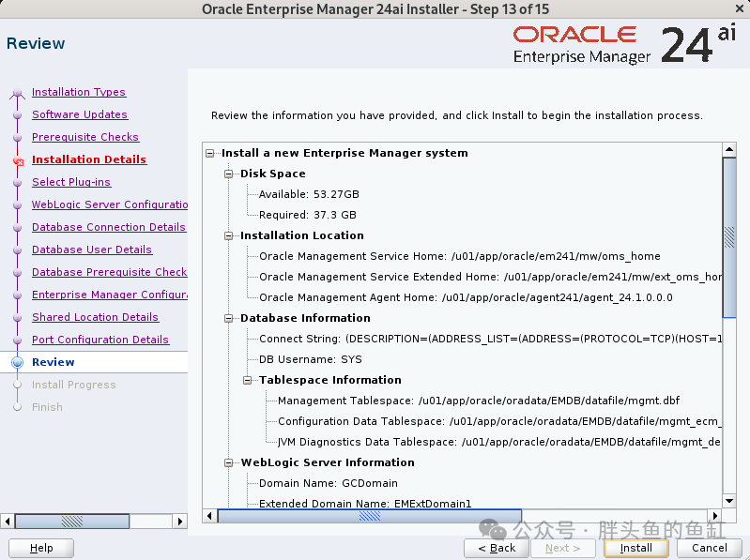
Task: Select the current Review step
Action: coord(54,362)
